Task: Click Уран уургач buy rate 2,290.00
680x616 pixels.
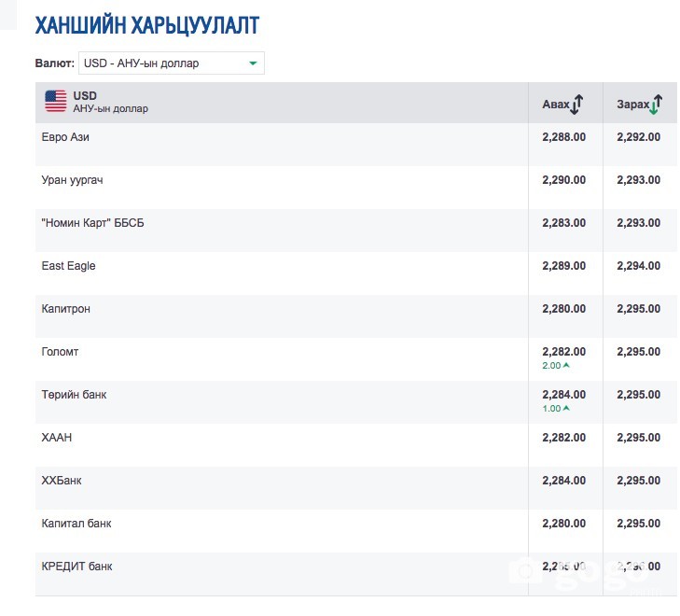Action: pos(563,180)
